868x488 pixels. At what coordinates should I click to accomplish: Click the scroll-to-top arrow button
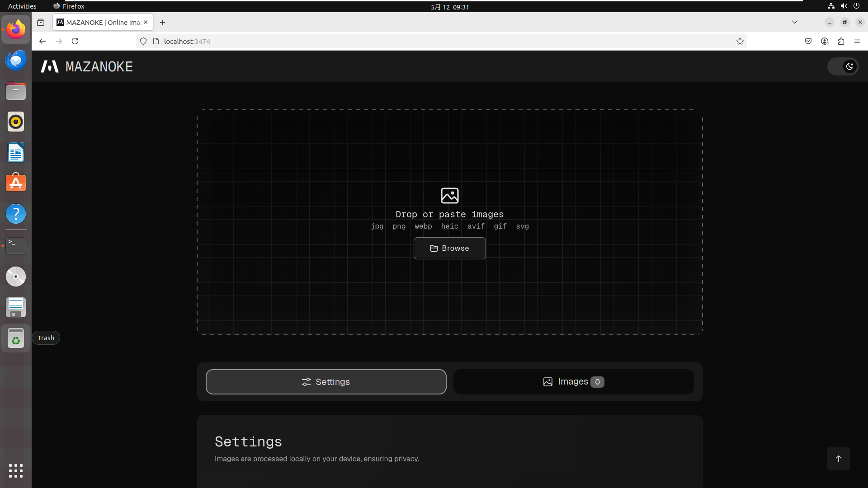point(838,459)
